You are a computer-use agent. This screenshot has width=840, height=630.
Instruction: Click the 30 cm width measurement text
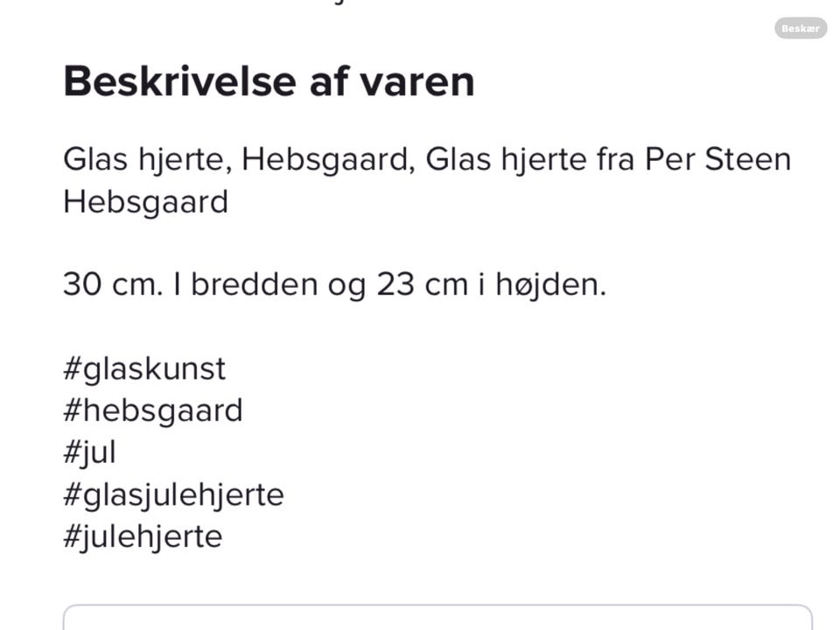pos(113,283)
